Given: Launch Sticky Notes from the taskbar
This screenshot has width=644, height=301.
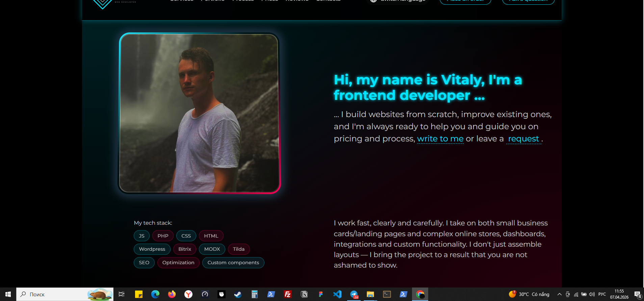Looking at the screenshot, I should (139, 294).
